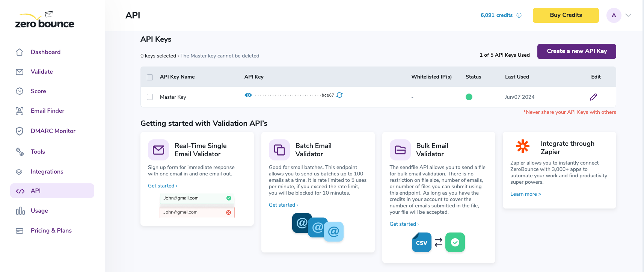Viewport: 644px width, 272px height.
Task: Get started with Batch Email Validator
Action: point(284,205)
